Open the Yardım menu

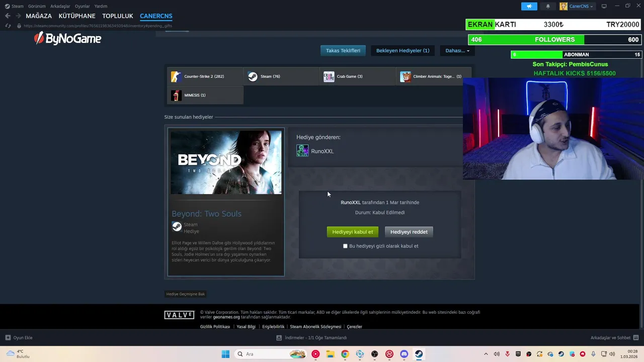point(101,7)
